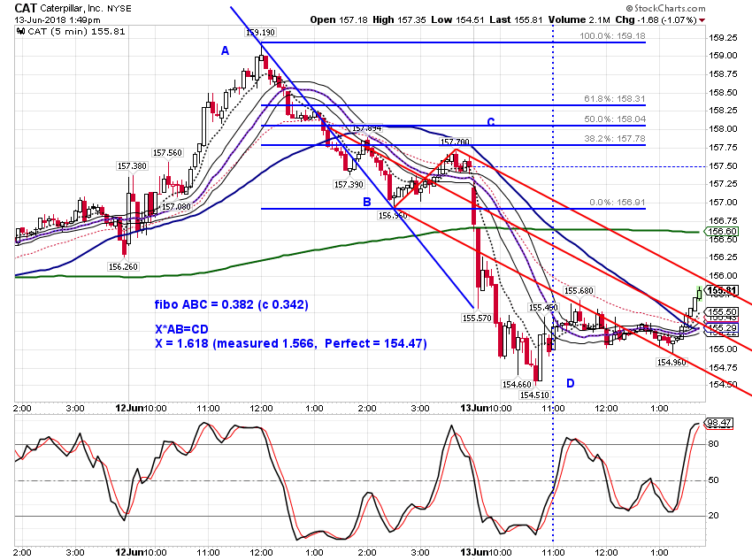Click the 61.8%: 158.31 Fibonacci label
This screenshot has height=560, width=752.
tap(614, 98)
